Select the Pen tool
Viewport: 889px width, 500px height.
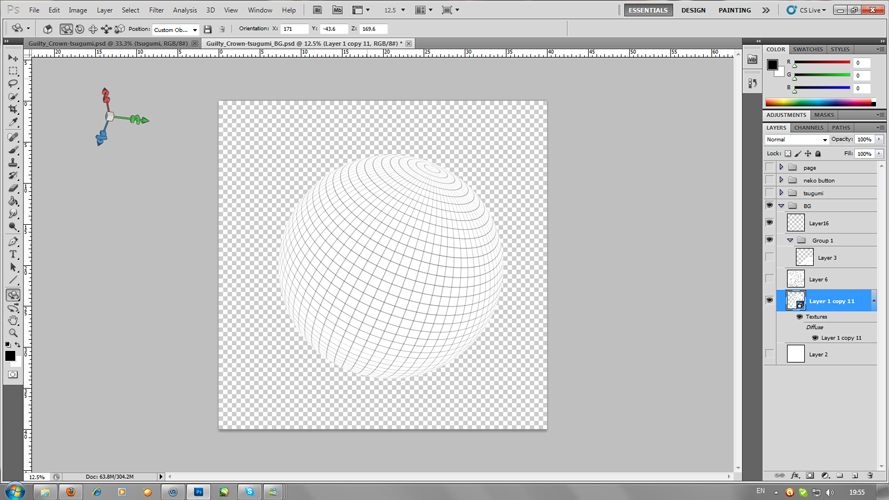[13, 241]
